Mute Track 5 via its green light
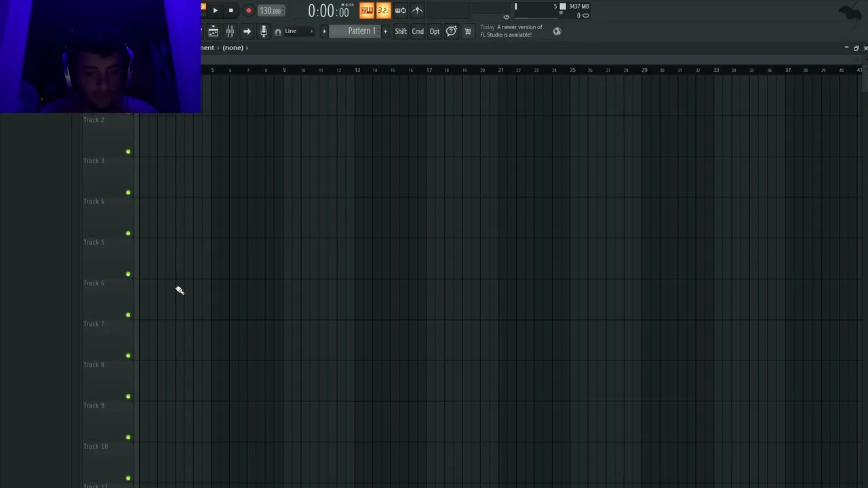The image size is (868, 488). pos(128,274)
